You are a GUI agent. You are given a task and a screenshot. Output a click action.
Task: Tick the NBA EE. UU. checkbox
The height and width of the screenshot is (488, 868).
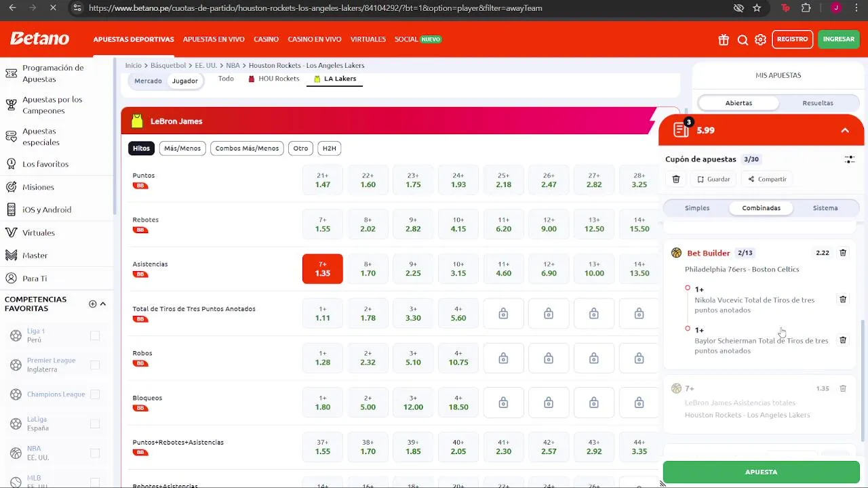tap(95, 453)
